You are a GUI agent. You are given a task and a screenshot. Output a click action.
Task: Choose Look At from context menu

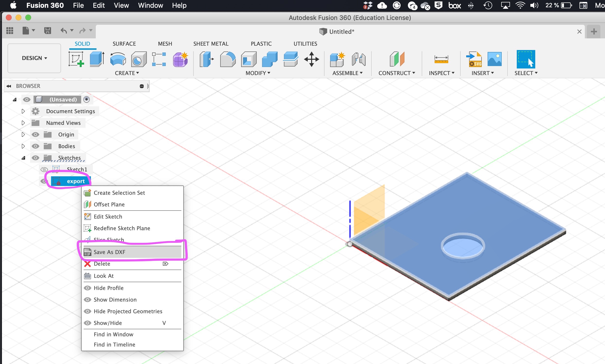132,276
